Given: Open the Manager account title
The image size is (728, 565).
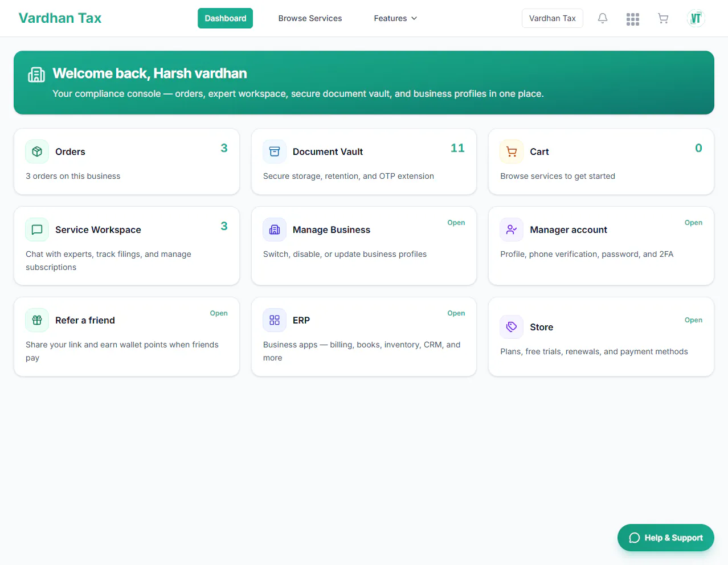Looking at the screenshot, I should pyautogui.click(x=569, y=230).
